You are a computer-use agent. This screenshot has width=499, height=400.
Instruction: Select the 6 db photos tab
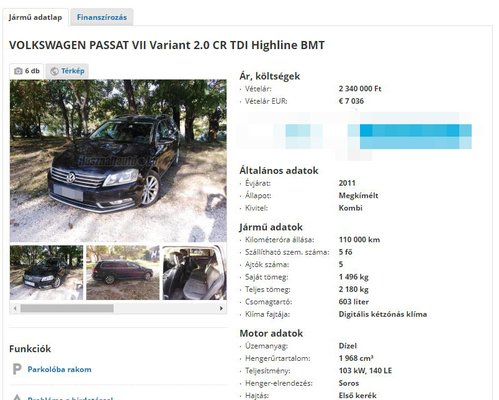27,71
